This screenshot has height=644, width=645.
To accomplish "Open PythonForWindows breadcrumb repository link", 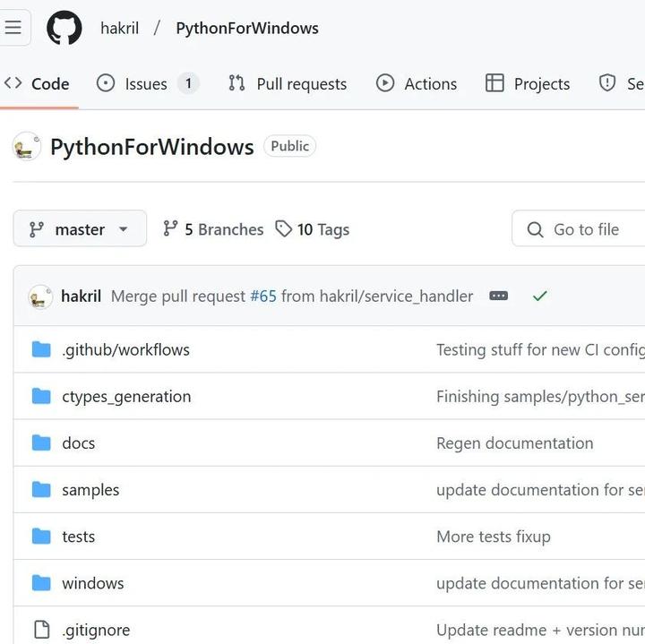I will (x=247, y=29).
